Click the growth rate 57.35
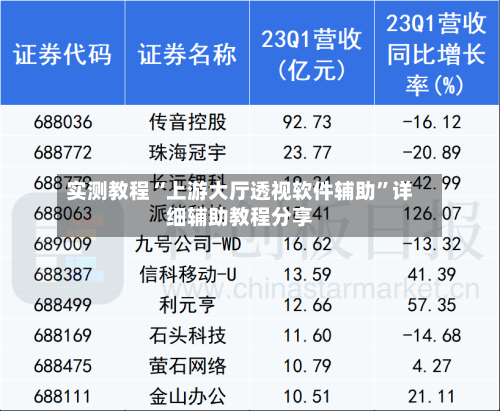This screenshot has width=500, height=411. 432,305
